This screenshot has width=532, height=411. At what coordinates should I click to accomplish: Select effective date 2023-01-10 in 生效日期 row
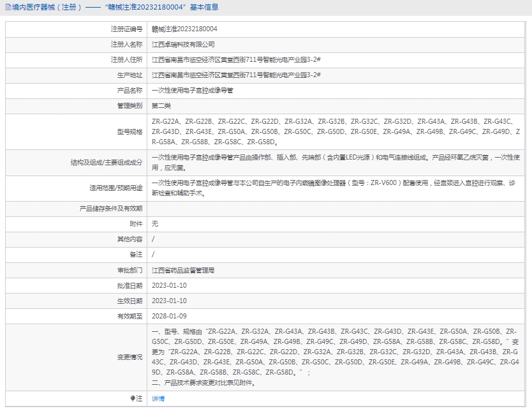click(169, 301)
